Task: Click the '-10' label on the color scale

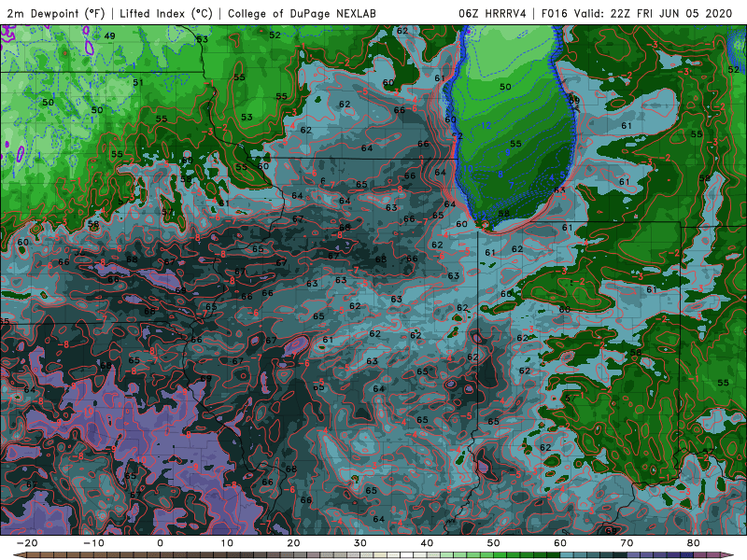Action: coord(93,543)
